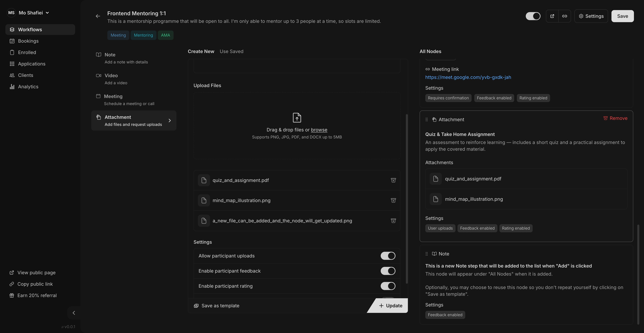Viewport: 644px width, 333px height.
Task: Expand Attachment step type chevron
Action: point(170,121)
